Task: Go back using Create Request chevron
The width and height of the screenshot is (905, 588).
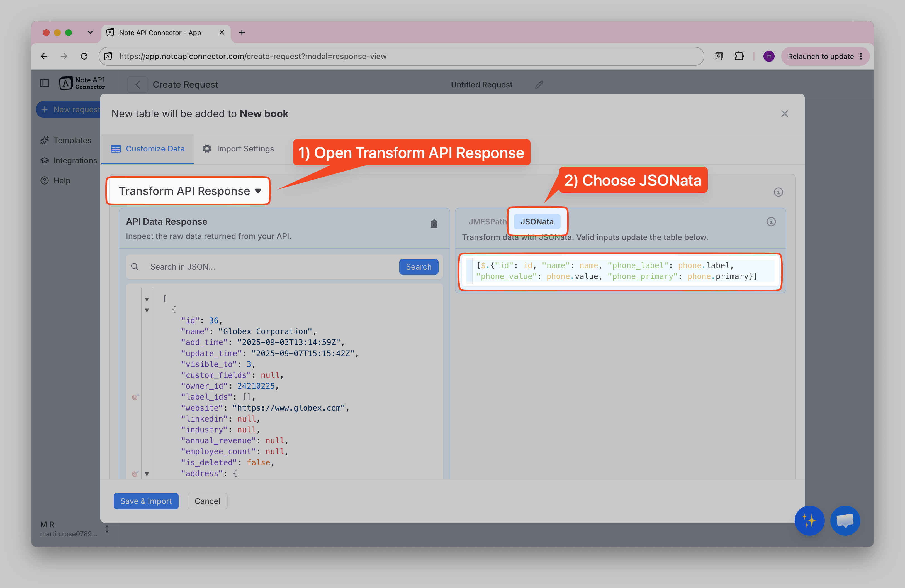Action: click(138, 84)
